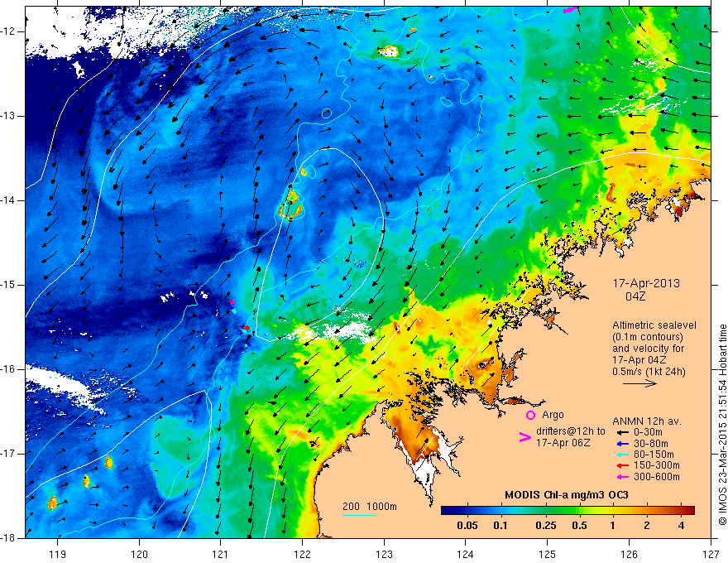The width and height of the screenshot is (728, 563).
Task: Click the time label 04Z
Action: (x=635, y=296)
